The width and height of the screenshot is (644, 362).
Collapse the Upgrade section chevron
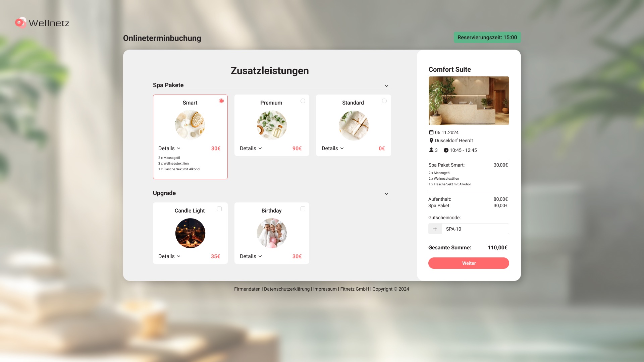coord(386,194)
